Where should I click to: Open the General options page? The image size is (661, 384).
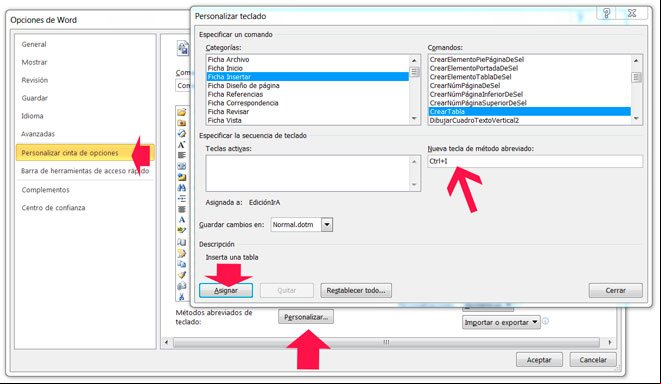(x=34, y=44)
